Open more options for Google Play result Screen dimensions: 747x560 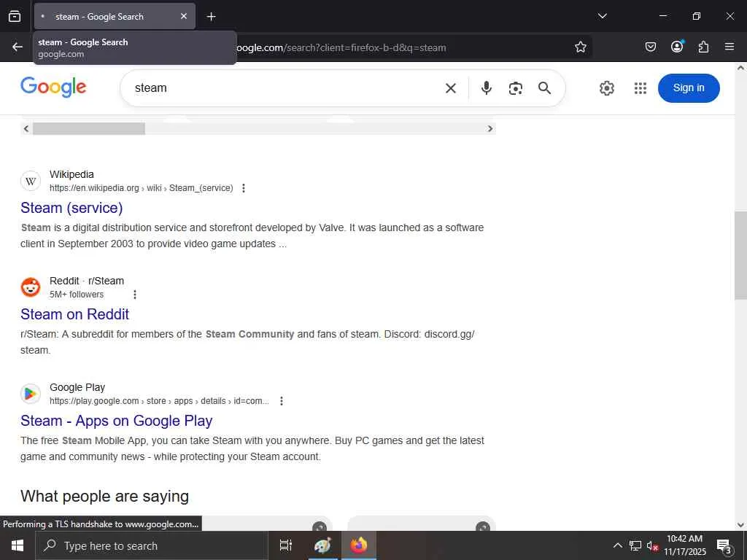click(x=282, y=401)
